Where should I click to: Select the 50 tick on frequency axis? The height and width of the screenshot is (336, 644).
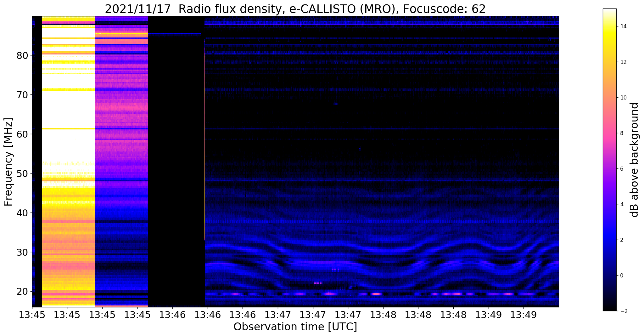point(22,174)
